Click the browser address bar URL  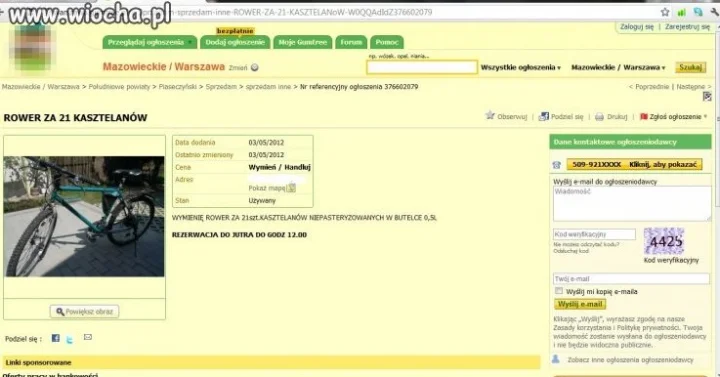pyautogui.click(x=303, y=12)
